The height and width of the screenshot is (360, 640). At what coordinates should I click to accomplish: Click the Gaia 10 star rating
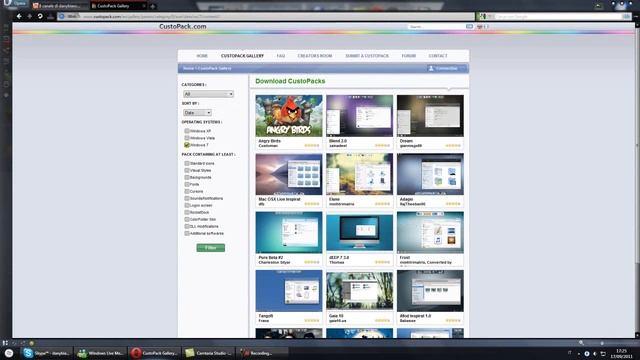[382, 320]
